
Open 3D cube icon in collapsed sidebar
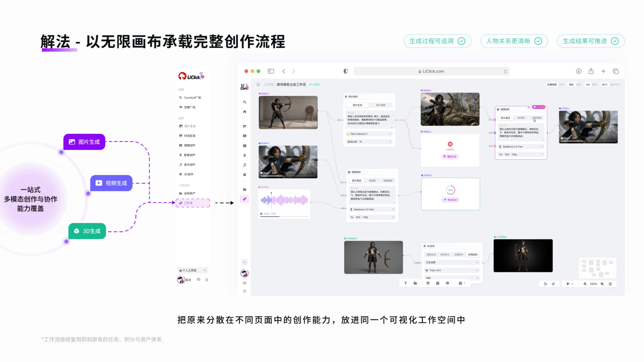tap(244, 175)
